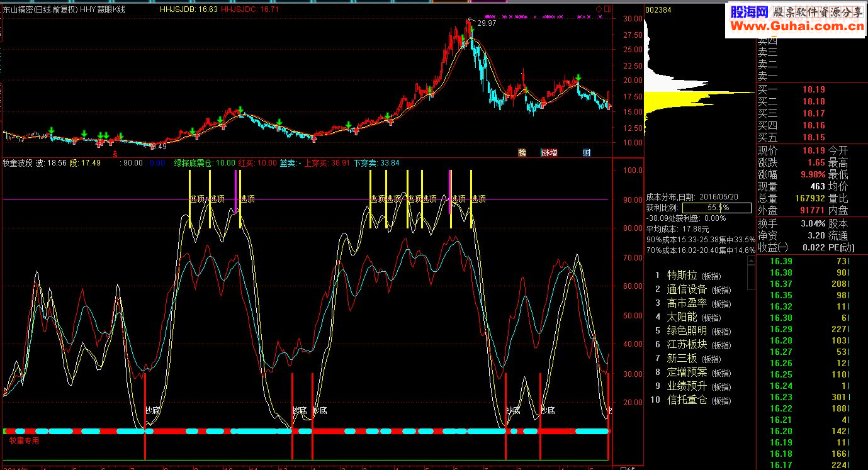The height and width of the screenshot is (470, 868).
Task: Click the 70%成本16.02-20.40 concentration line
Action: click(x=701, y=250)
